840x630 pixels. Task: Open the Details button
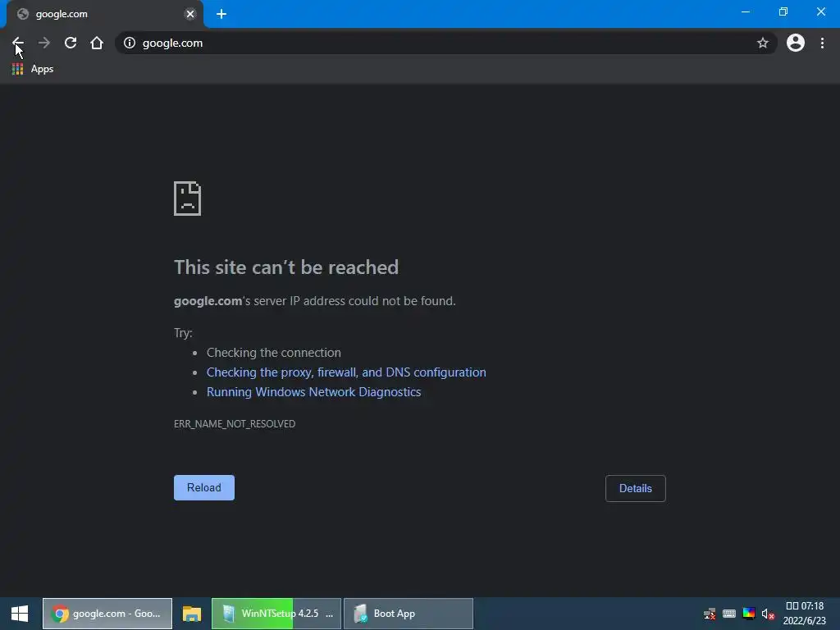pos(636,488)
